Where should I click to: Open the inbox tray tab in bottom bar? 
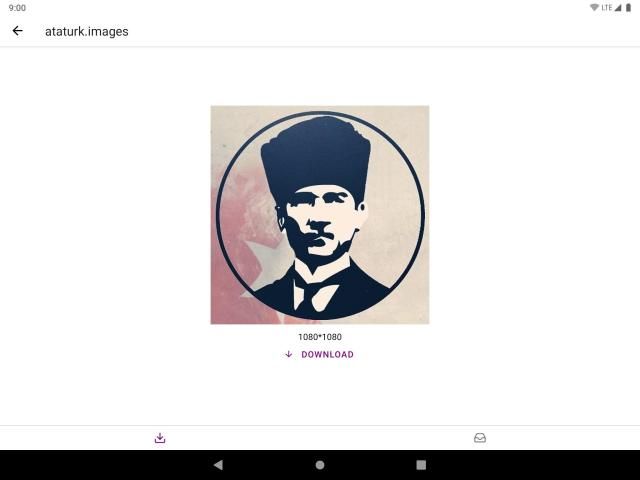pyautogui.click(x=480, y=438)
